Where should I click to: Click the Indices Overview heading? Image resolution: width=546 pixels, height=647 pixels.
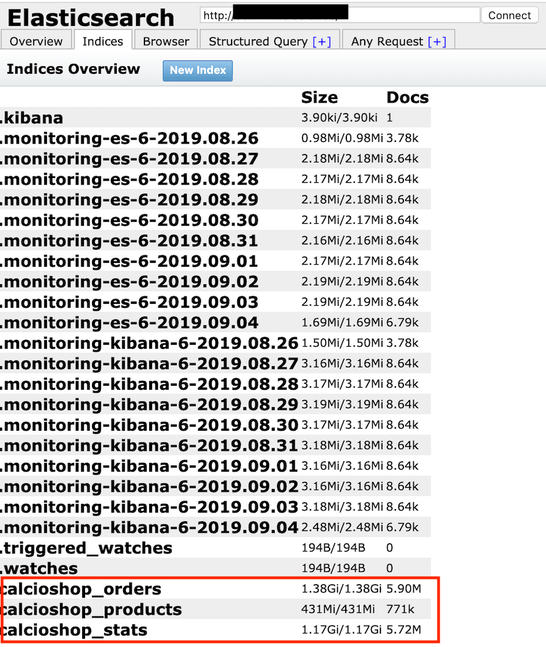tap(73, 69)
